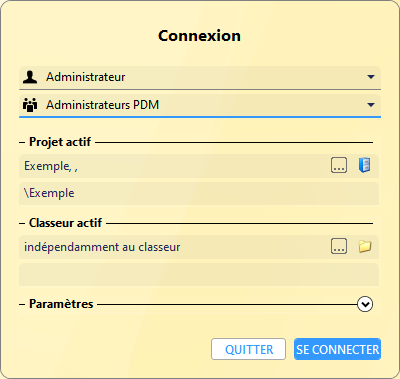Click the project field showing "Exemple, ,"
The height and width of the screenshot is (379, 400).
(175, 166)
